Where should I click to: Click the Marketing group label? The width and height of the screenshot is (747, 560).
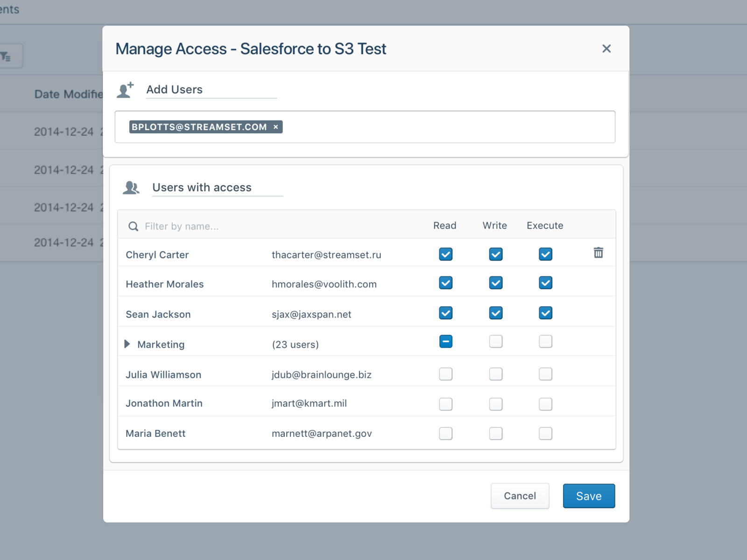pos(161,344)
